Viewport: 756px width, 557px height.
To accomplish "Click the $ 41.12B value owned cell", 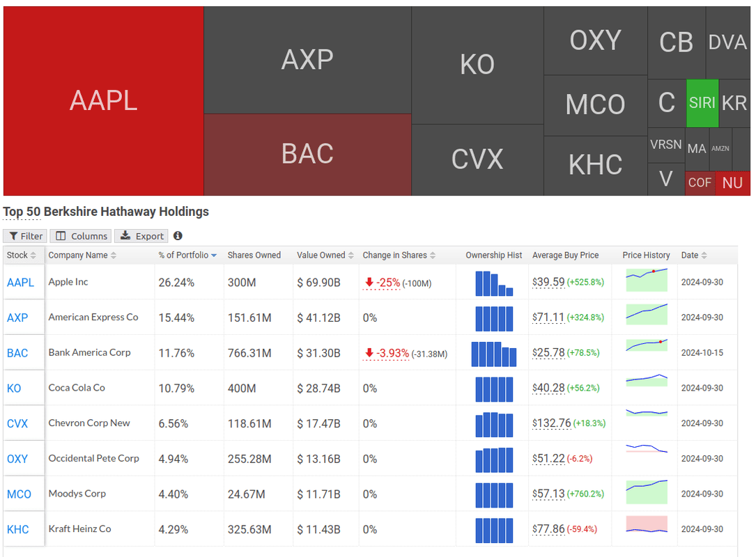I will pos(318,318).
